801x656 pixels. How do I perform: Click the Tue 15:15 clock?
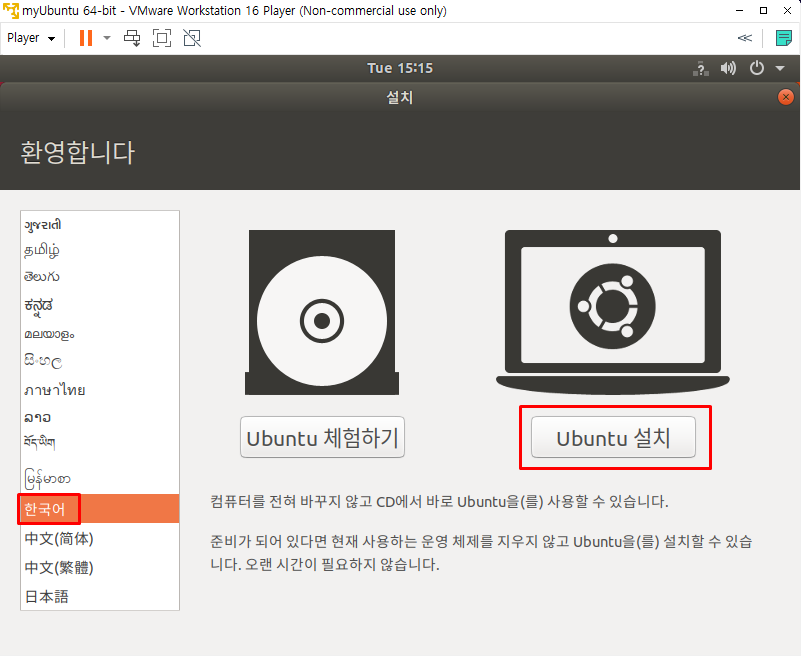400,68
